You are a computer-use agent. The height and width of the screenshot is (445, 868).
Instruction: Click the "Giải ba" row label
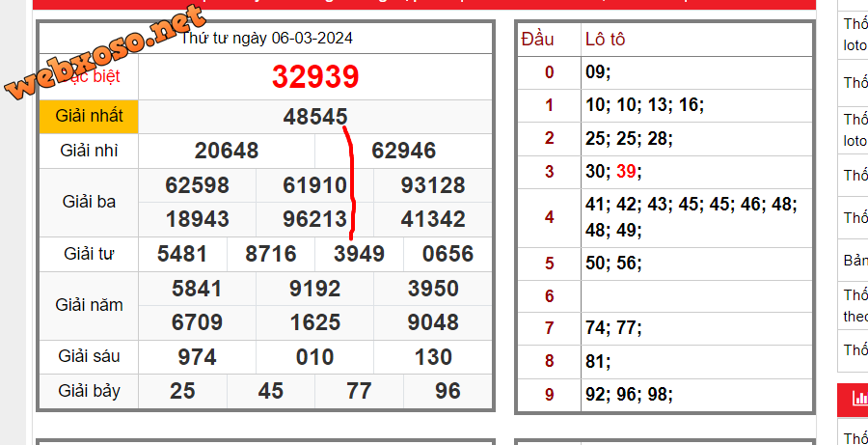[90, 202]
